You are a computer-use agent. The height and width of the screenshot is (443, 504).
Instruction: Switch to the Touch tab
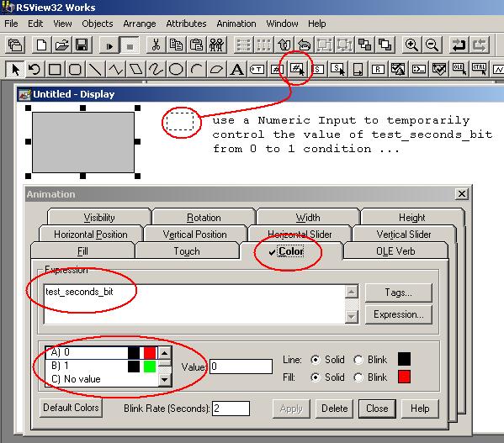tap(187, 251)
